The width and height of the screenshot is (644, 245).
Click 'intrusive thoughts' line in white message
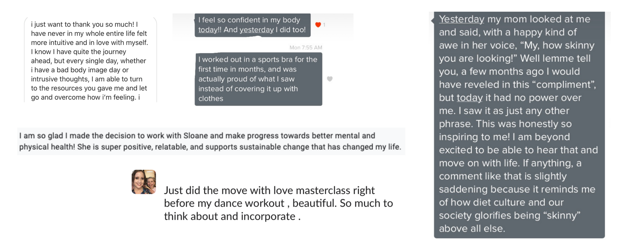(x=87, y=79)
